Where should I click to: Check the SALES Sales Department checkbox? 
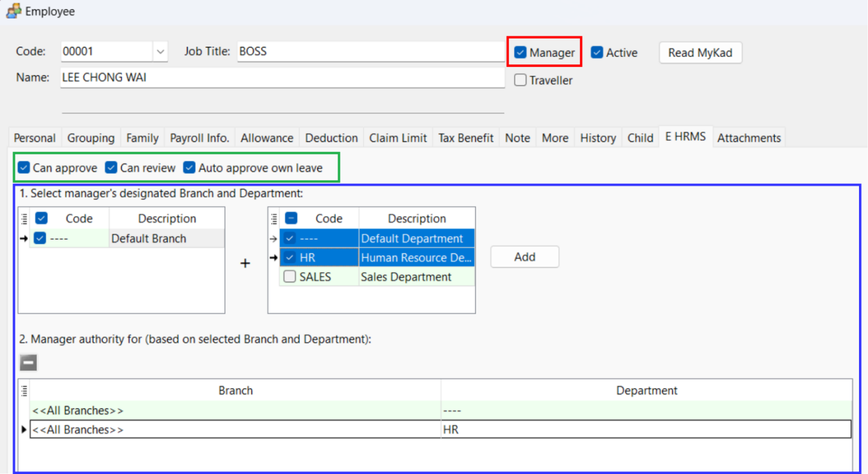(x=290, y=276)
